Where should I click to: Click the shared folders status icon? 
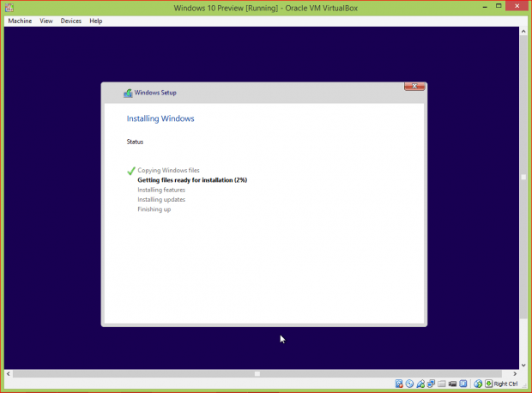pos(441,384)
